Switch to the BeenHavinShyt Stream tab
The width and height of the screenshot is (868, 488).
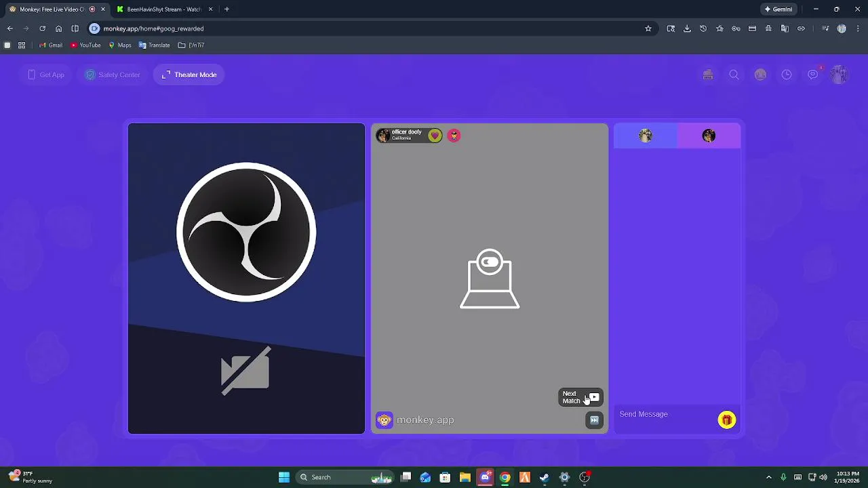164,9
